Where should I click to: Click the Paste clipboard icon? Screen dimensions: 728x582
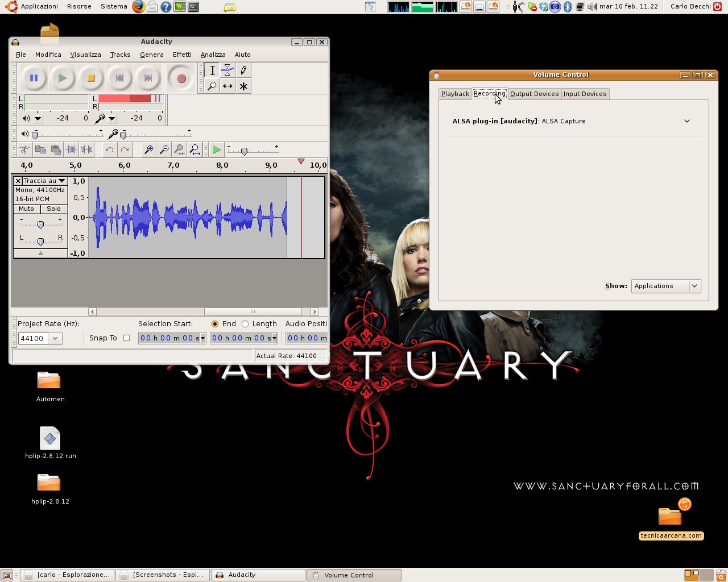[x=56, y=150]
